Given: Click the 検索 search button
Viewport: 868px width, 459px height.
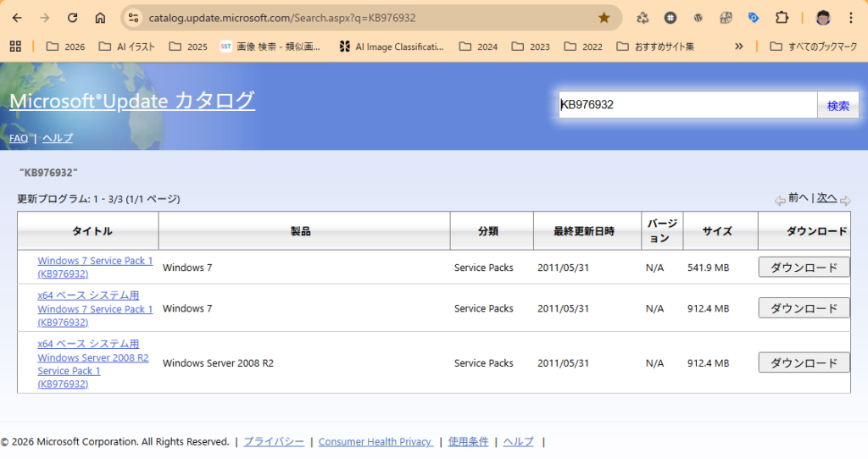Looking at the screenshot, I should point(837,106).
